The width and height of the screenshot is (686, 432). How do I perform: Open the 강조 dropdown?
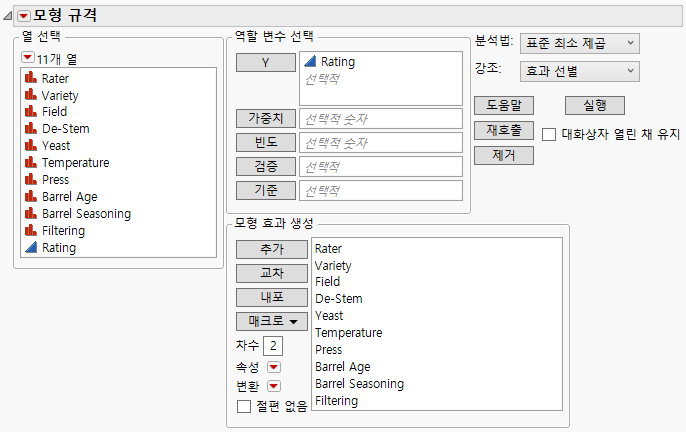coord(579,70)
